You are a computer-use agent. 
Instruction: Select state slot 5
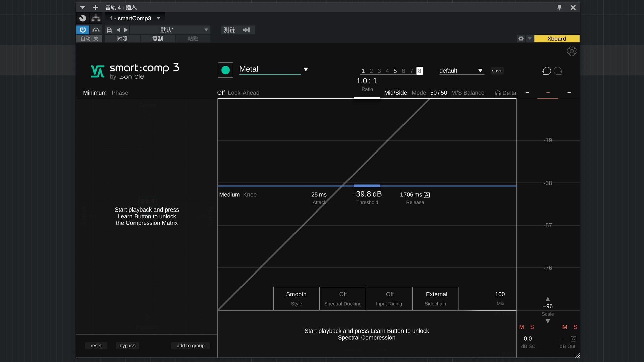[395, 71]
